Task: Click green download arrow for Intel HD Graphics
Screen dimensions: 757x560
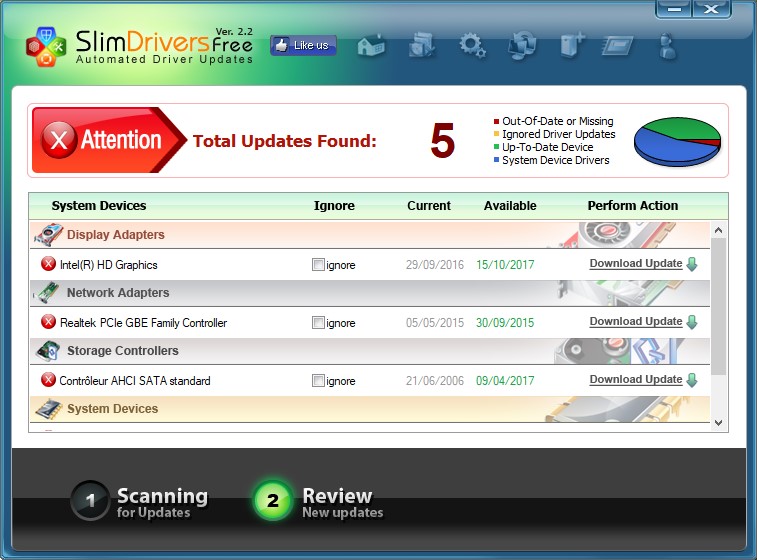Action: point(692,264)
